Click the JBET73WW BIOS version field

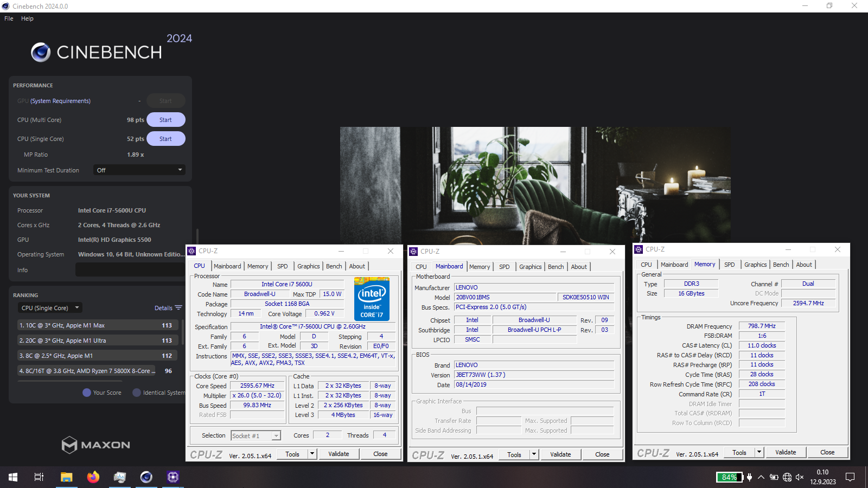click(x=534, y=375)
